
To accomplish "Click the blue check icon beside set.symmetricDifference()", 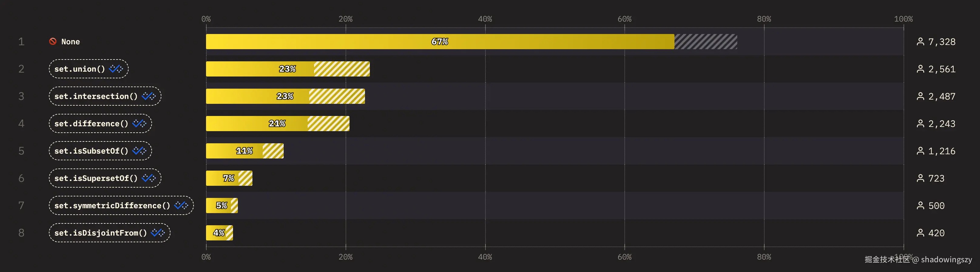I will tap(181, 206).
